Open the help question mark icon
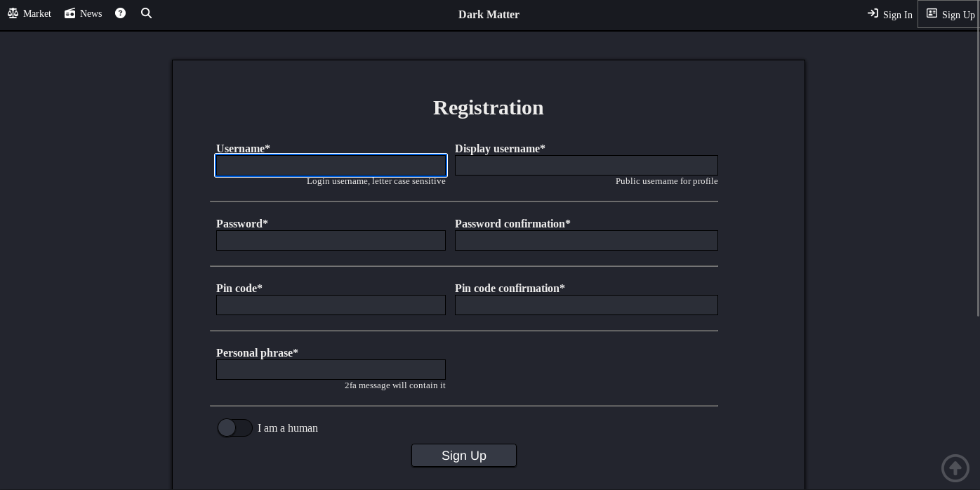 click(121, 13)
